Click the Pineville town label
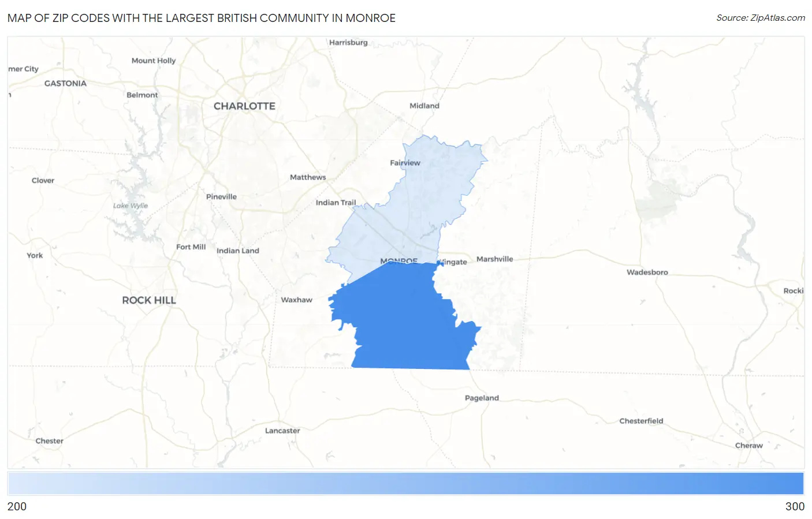This screenshot has width=812, height=519. coord(221,197)
